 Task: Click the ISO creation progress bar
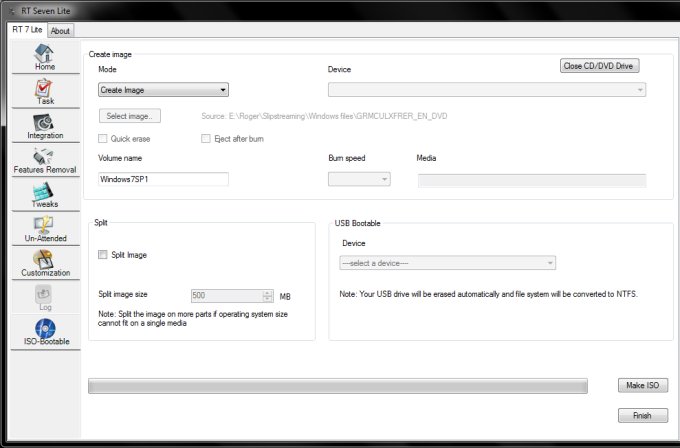(x=338, y=386)
